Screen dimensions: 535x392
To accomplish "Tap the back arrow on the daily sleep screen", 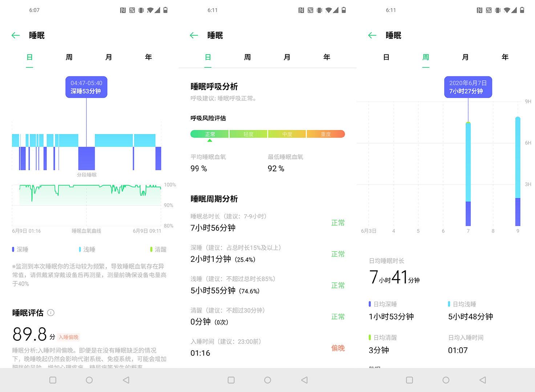I will [x=15, y=35].
